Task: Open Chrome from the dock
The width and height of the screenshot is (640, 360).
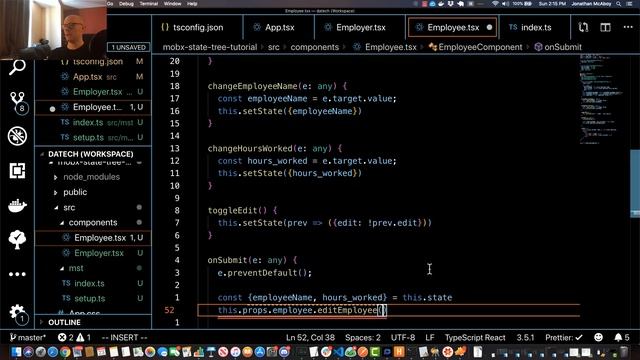Action: pyautogui.click(x=65, y=352)
